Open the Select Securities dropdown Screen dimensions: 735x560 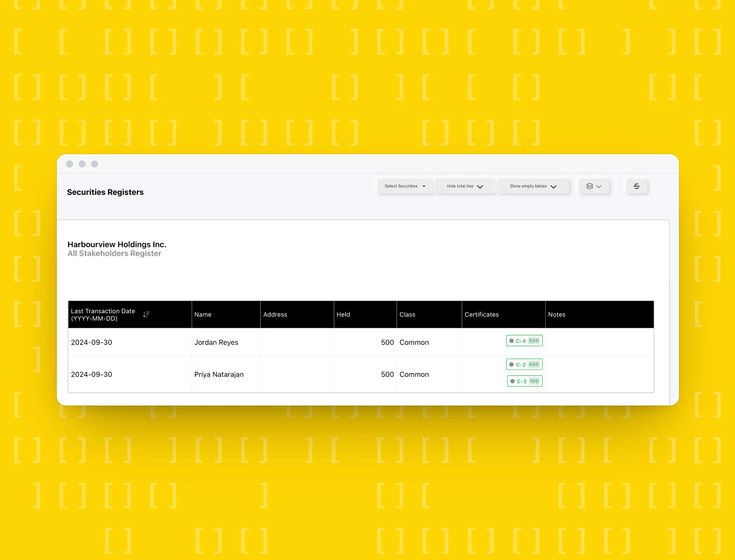pyautogui.click(x=405, y=186)
